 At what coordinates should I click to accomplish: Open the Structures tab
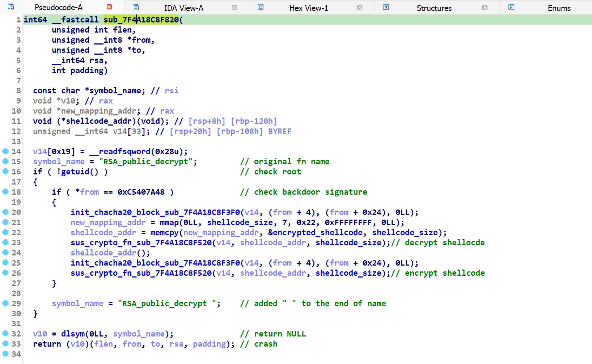click(434, 8)
